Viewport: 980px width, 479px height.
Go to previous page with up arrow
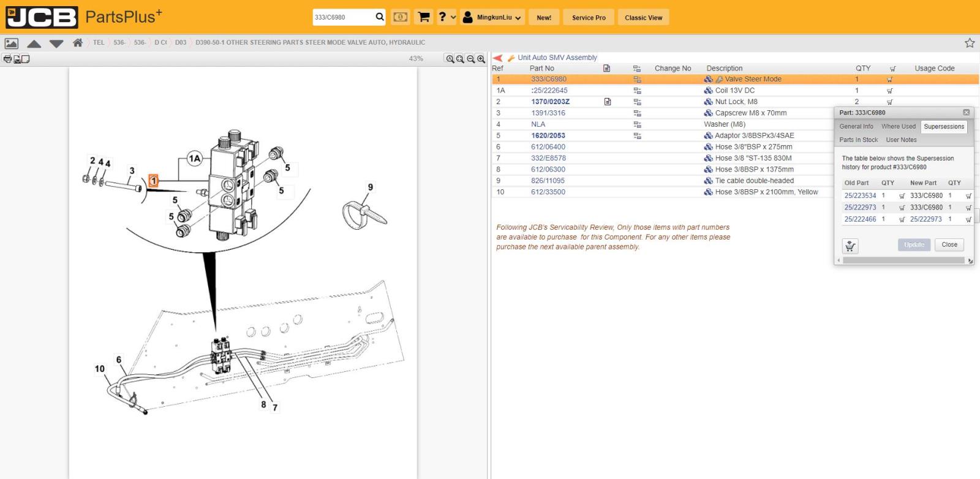(34, 43)
